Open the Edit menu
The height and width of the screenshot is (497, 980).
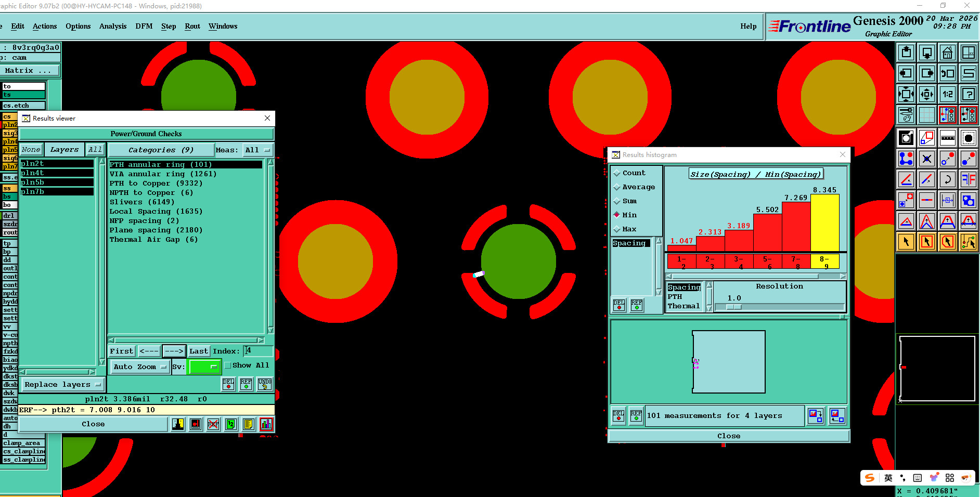[18, 27]
